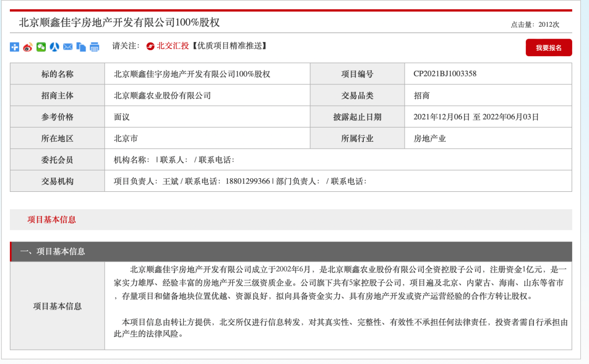Open the 北交汇投 link
The width and height of the screenshot is (589, 364).
[x=172, y=46]
